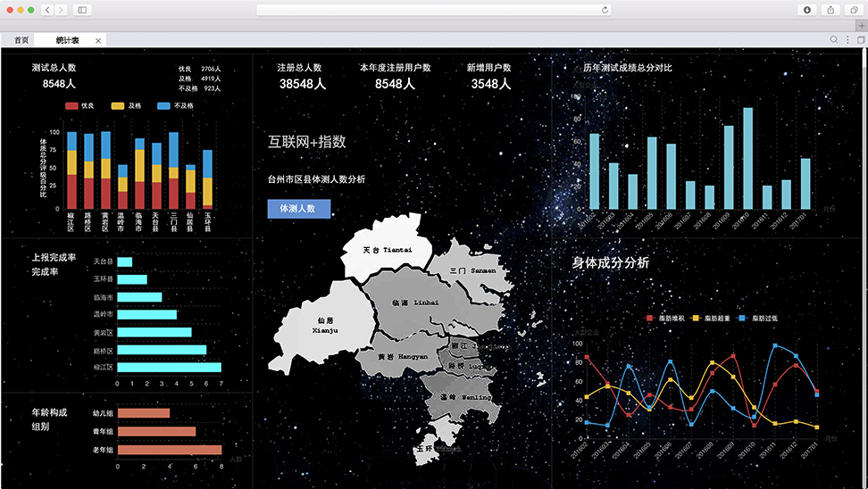
Task: Add a new tab with plus button
Action: coord(861,26)
